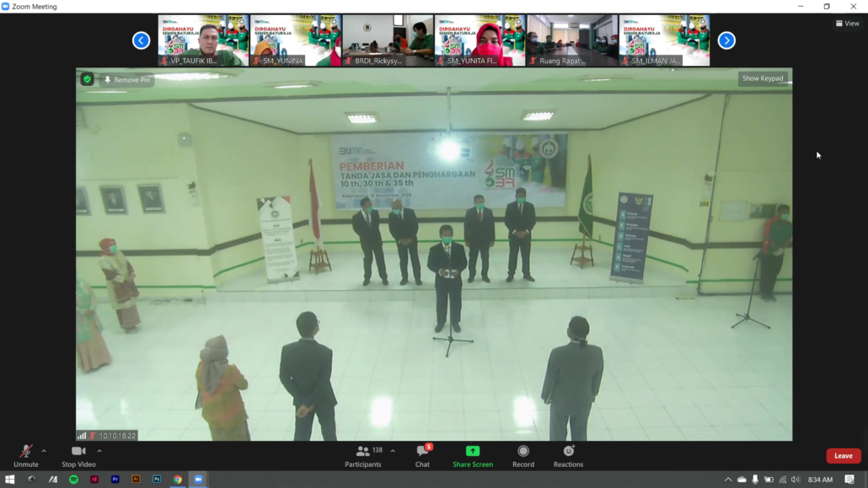Viewport: 868px width, 488px height.
Task: Click the green encryption shield icon
Action: click(x=87, y=79)
